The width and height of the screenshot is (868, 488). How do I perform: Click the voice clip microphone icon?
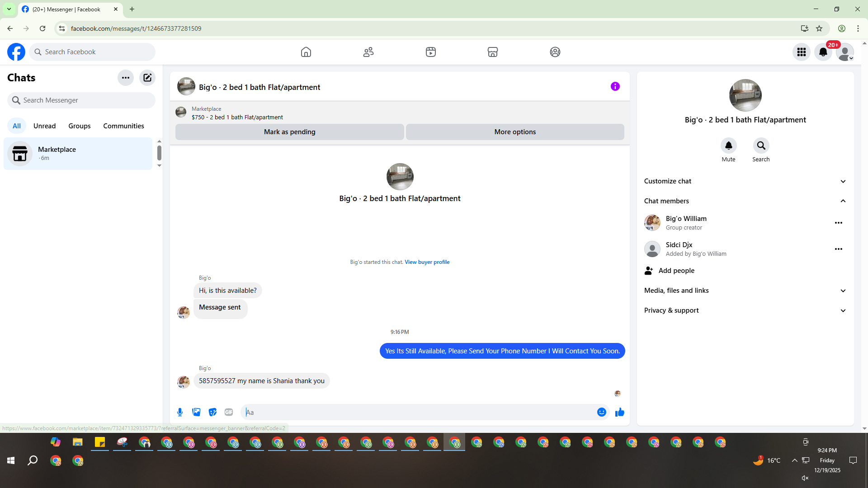coord(180,412)
